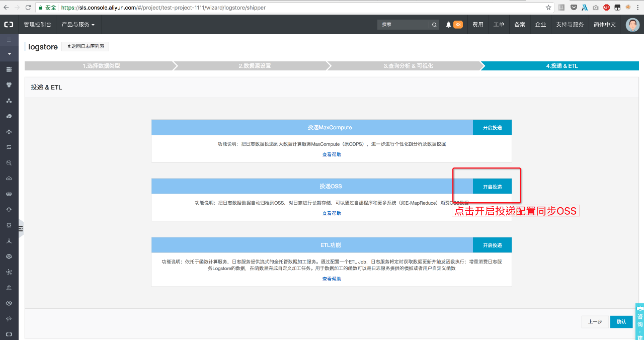Click the secure lock icon in address bar
644x340 pixels.
pos(41,8)
